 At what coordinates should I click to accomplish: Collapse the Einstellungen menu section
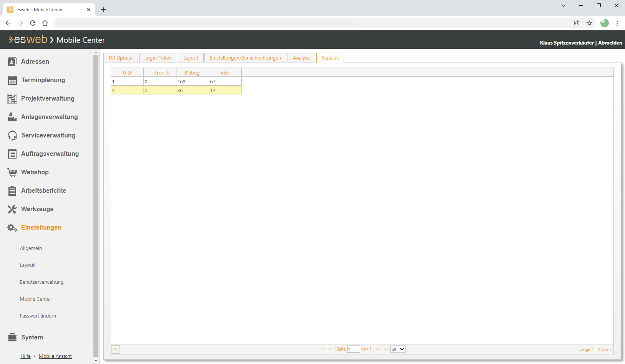pos(41,228)
